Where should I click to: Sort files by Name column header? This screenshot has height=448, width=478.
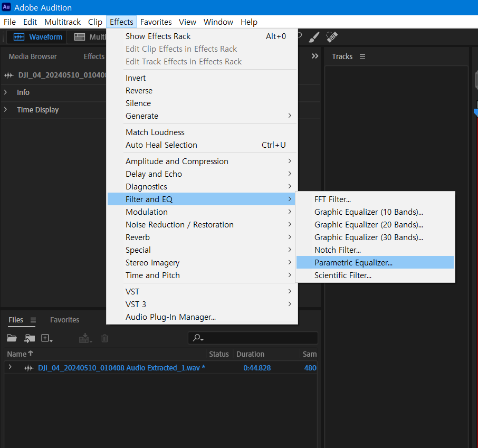[20, 354]
